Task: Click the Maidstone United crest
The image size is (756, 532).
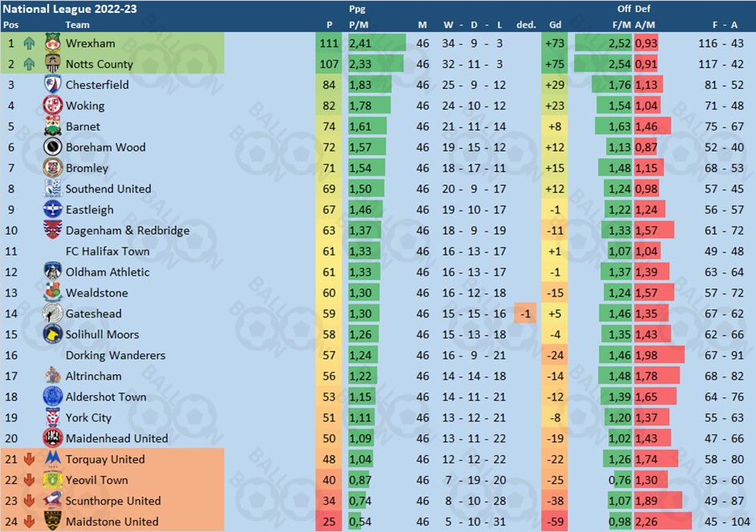Action: (x=53, y=521)
